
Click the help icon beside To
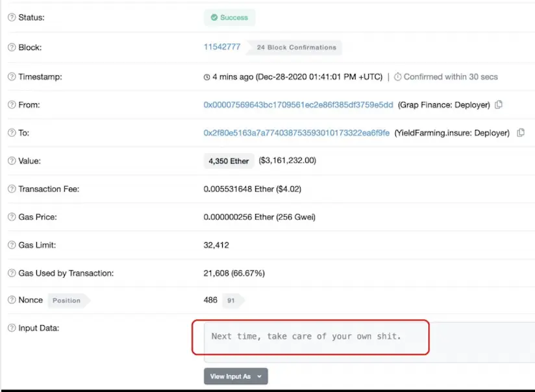12,132
